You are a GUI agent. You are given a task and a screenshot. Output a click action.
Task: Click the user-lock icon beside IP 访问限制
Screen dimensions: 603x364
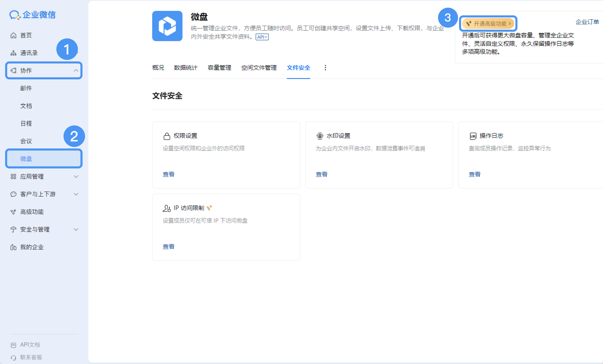[167, 208]
